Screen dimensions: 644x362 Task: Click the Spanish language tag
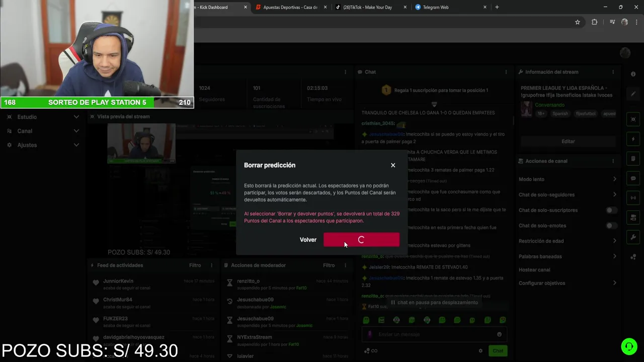[560, 114]
